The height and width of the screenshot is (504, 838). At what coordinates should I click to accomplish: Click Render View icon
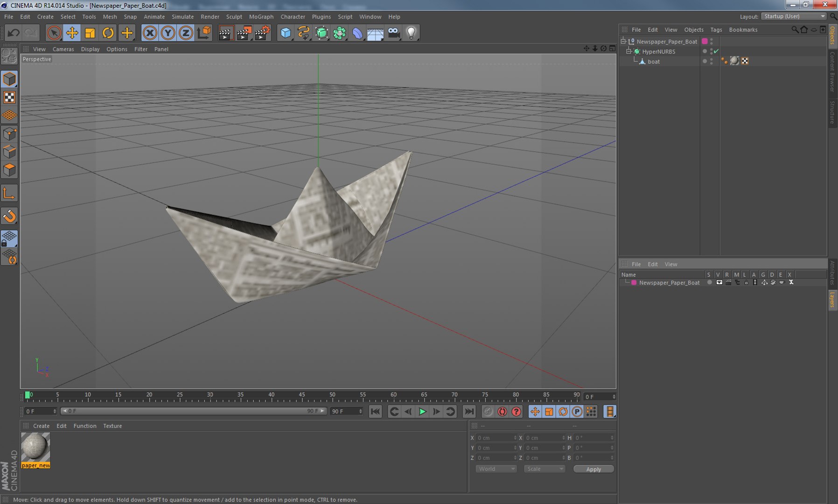[x=226, y=33]
